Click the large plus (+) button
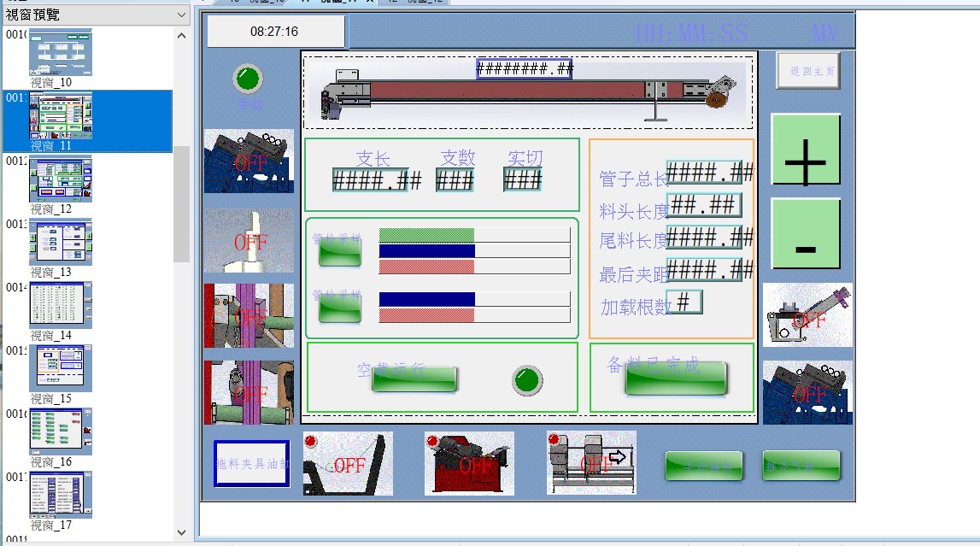This screenshot has width=980, height=546. 806,150
